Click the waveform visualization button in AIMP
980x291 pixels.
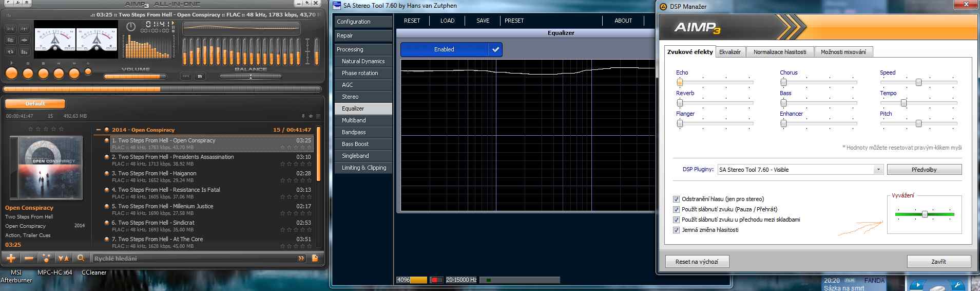(24, 40)
